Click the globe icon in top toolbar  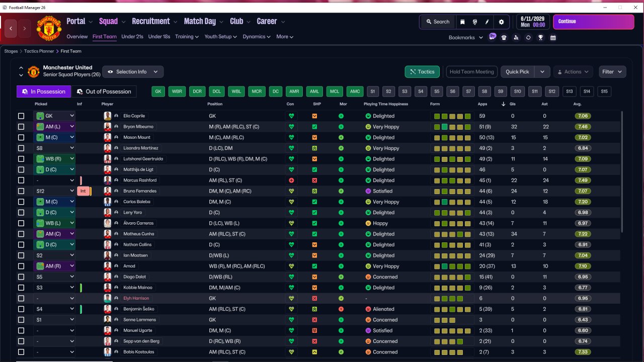[475, 22]
